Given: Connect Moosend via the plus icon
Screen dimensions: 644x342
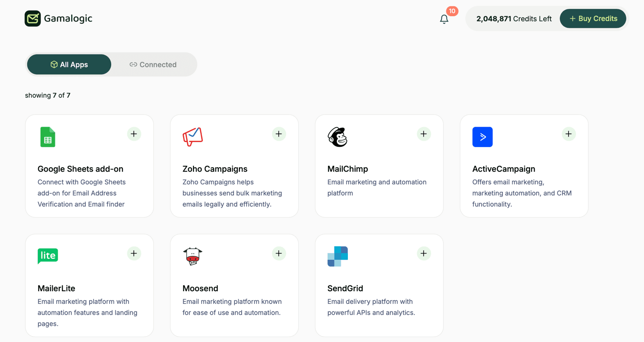Looking at the screenshot, I should click(279, 253).
